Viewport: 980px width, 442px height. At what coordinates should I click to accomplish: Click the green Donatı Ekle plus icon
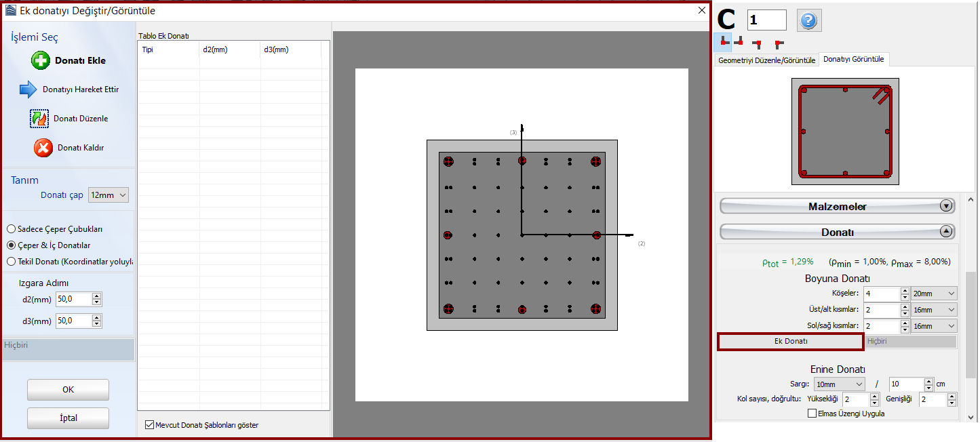(41, 60)
